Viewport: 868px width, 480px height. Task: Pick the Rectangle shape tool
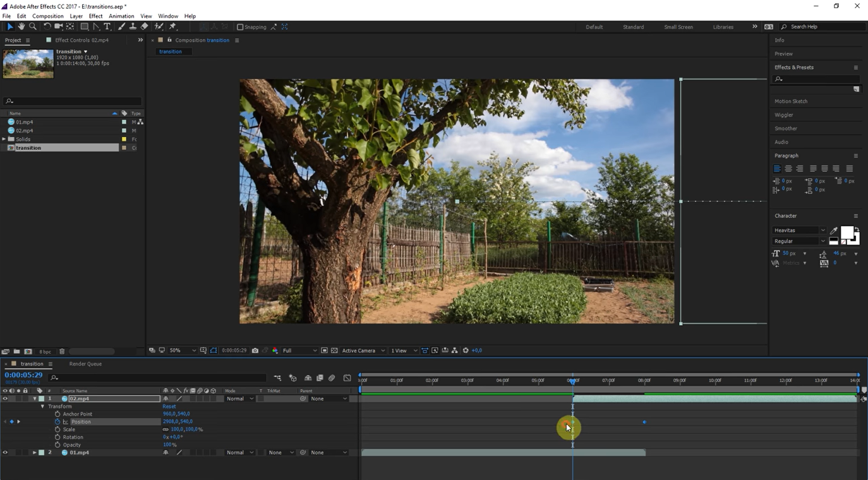(83, 27)
